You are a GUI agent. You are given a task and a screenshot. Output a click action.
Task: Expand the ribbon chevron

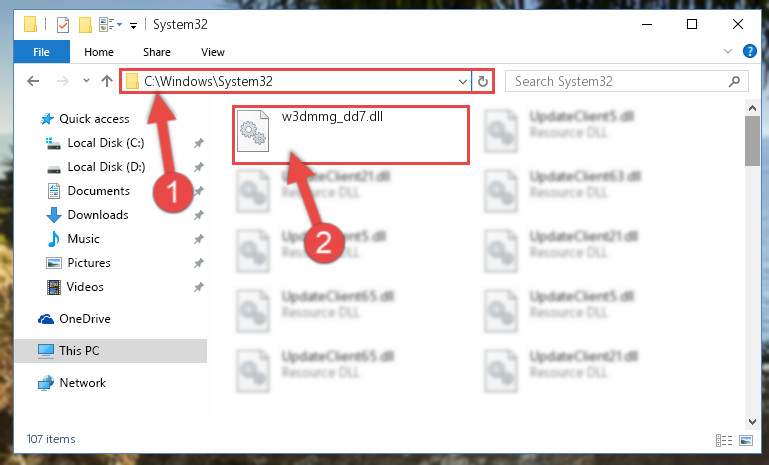pos(728,51)
